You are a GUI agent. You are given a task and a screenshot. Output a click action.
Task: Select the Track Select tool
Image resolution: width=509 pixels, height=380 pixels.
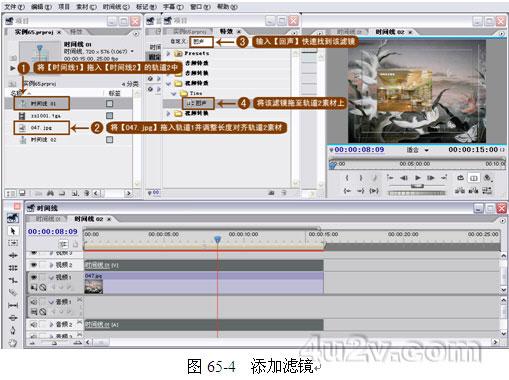coord(13,243)
